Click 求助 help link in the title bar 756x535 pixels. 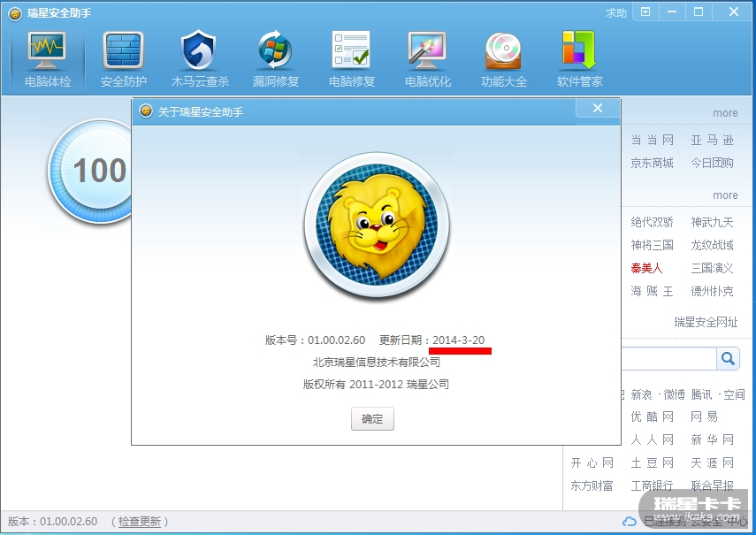click(615, 13)
